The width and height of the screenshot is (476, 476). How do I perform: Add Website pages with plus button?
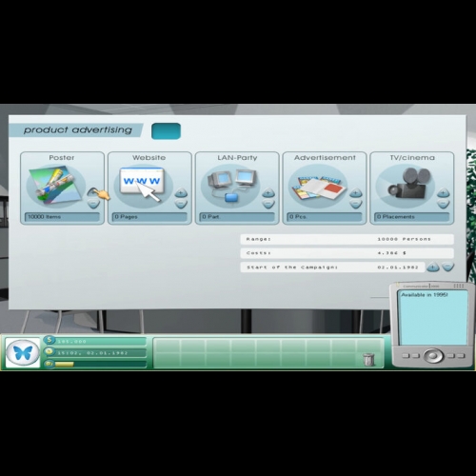[181, 192]
